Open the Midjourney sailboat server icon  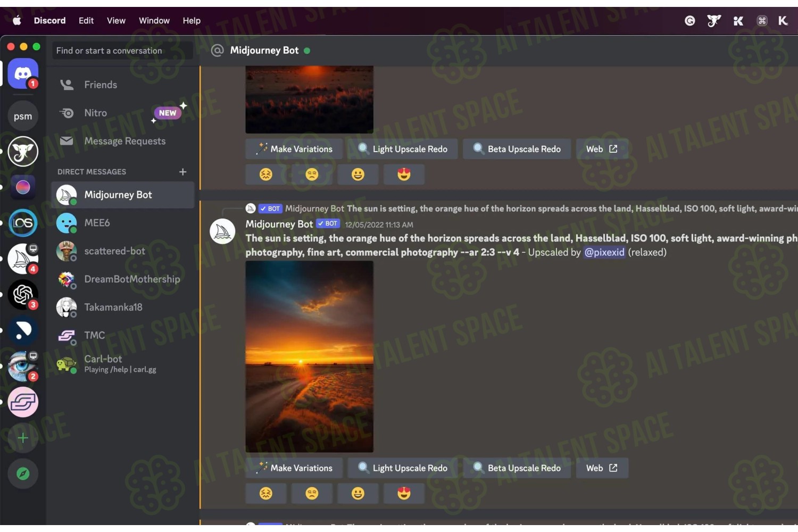pyautogui.click(x=23, y=259)
